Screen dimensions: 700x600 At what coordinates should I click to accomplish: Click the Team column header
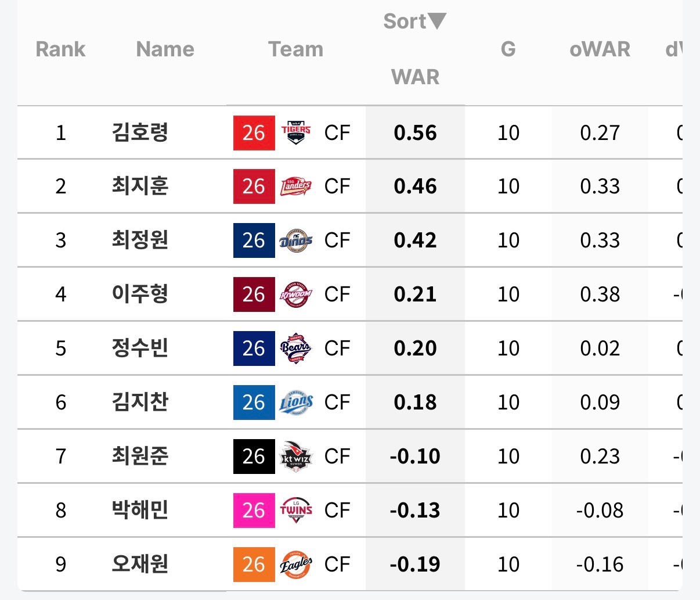295,49
